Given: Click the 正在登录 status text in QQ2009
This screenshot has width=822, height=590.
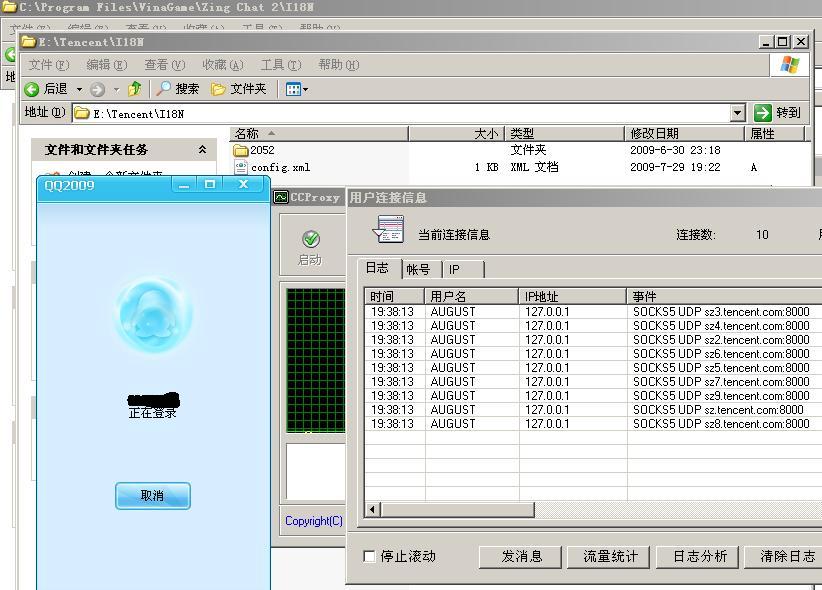Looking at the screenshot, I should 153,413.
